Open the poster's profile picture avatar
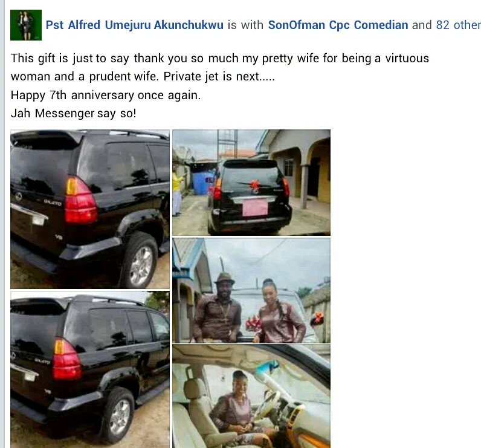The image size is (481, 448). pos(26,25)
